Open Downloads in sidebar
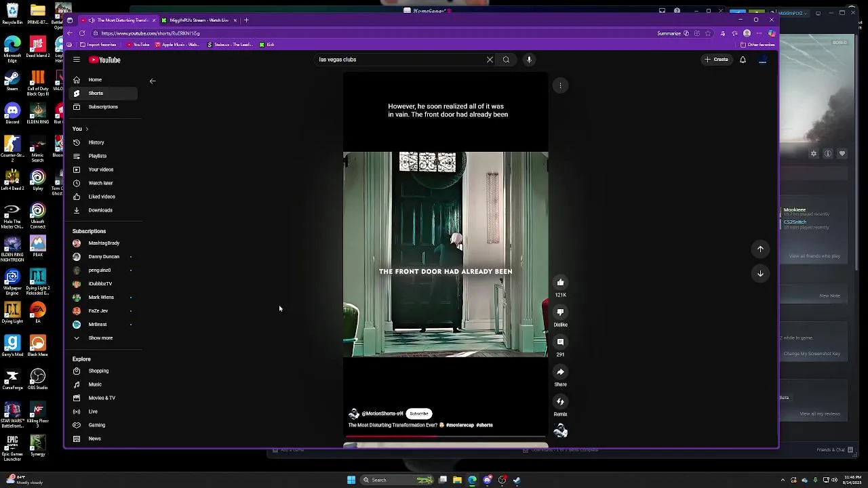Screen dimensions: 868x488 tap(104, 210)
